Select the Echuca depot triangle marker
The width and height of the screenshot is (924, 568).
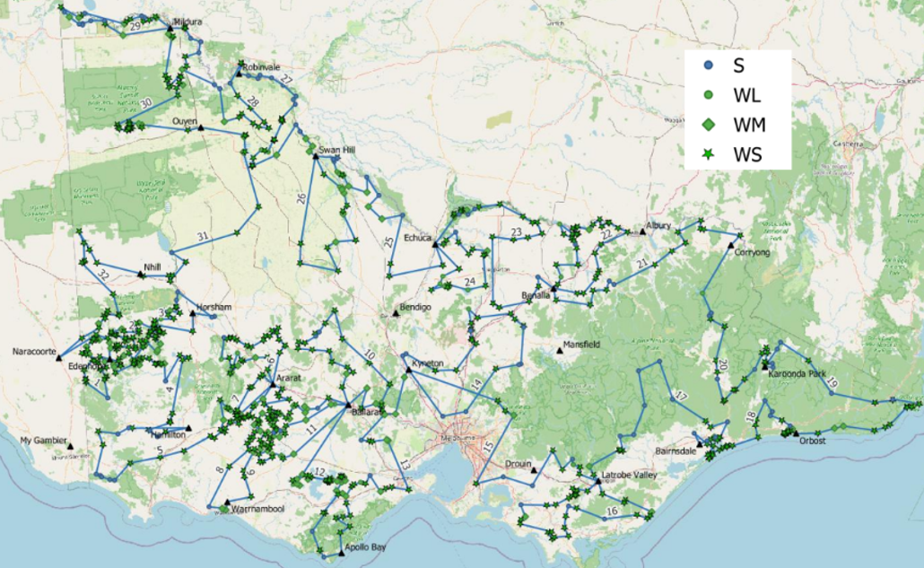pyautogui.click(x=435, y=244)
